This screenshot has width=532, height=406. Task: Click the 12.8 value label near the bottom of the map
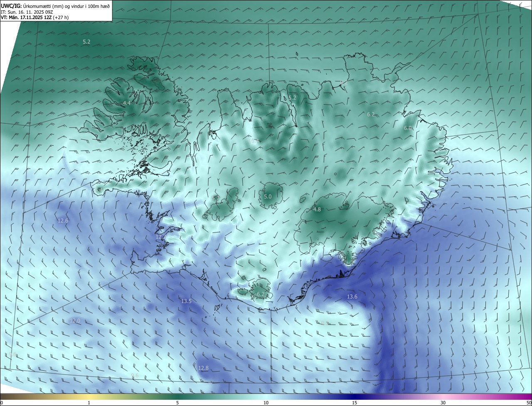[x=203, y=368]
